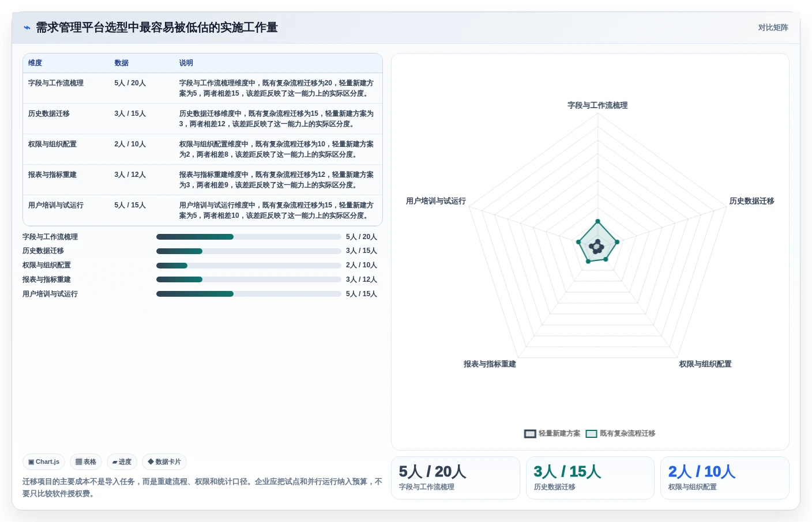The width and height of the screenshot is (812, 522).
Task: Click the 3人 / 12人 value beside the progress bar
Action: click(x=362, y=279)
